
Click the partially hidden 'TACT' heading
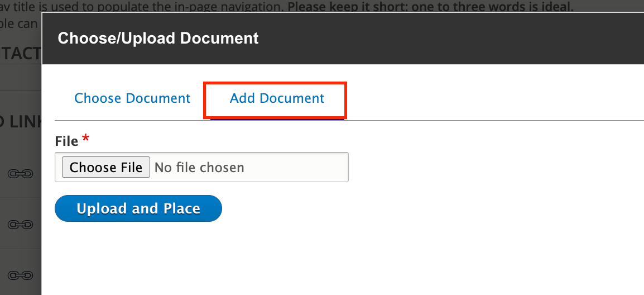point(20,53)
